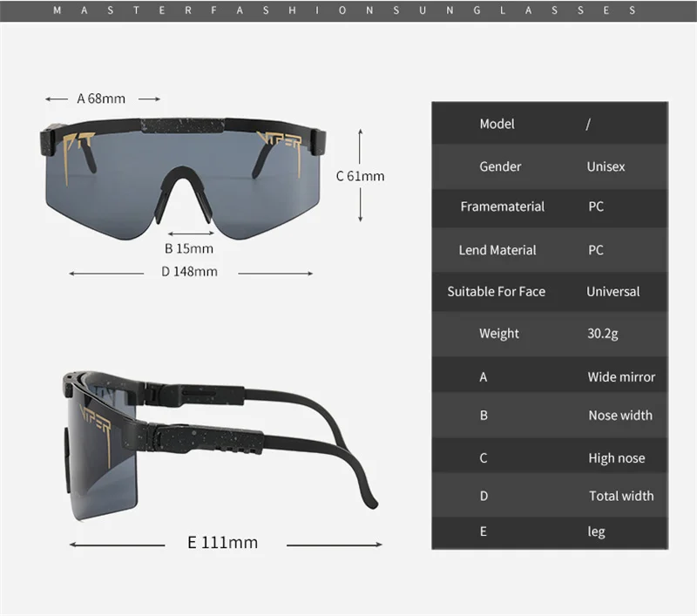The image size is (697, 616).
Task: Select the 'D 148mm' total width label
Action: coord(189,272)
